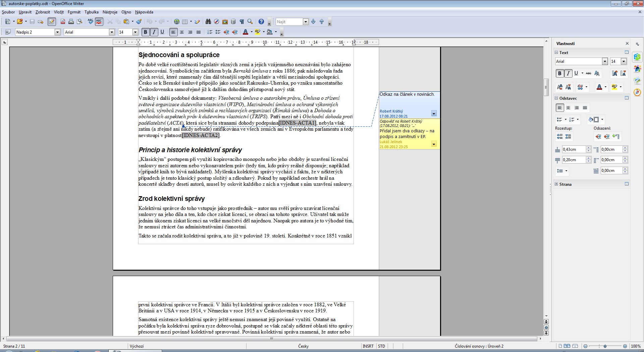Image resolution: width=644 pixels, height=352 pixels.
Task: Adjust the zoom slider in status bar
Action: pyautogui.click(x=605, y=346)
